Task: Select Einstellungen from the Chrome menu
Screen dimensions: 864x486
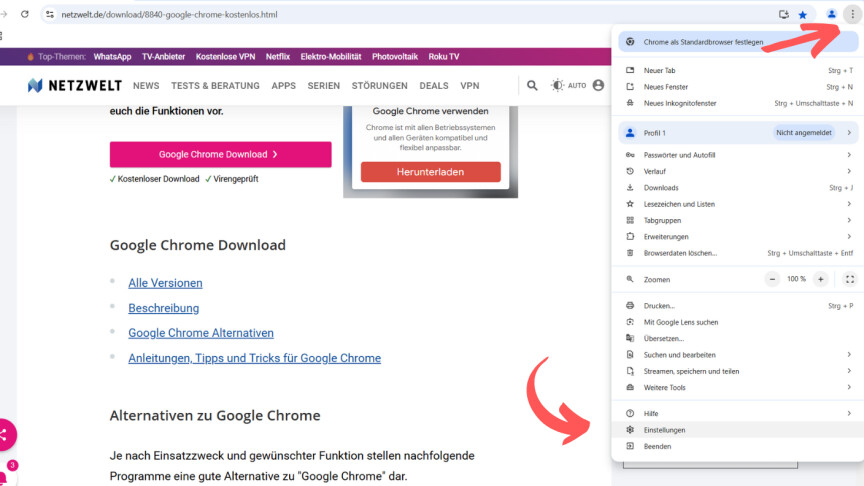Action: pos(664,430)
